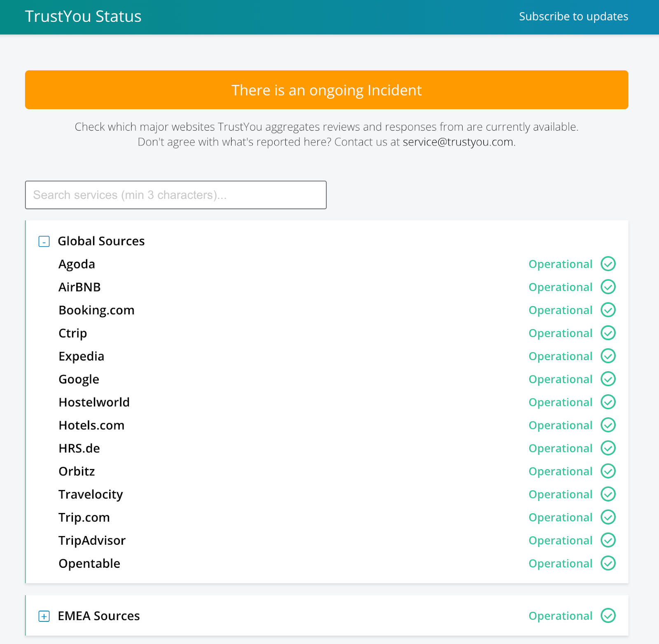659x644 pixels.
Task: Select the Ctrip service name
Action: 72,334
